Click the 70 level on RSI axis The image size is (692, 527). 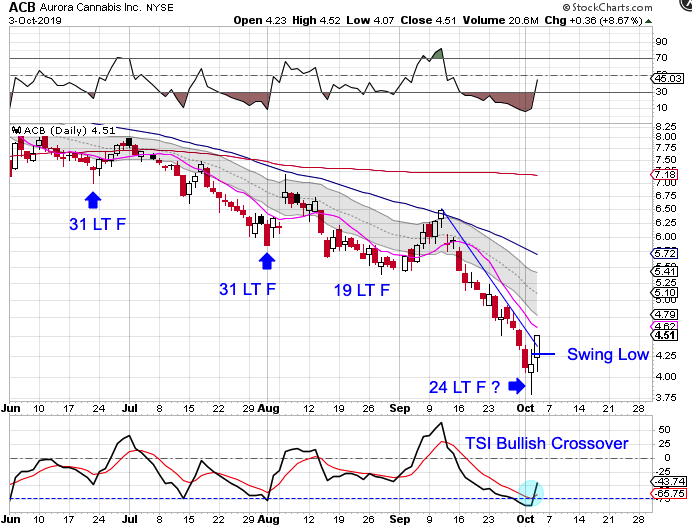(x=661, y=57)
